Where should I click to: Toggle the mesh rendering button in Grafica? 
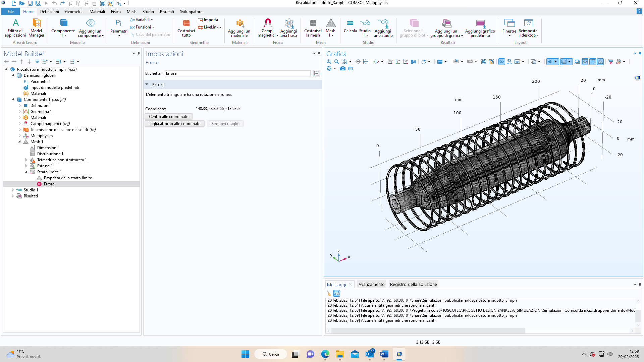coord(600,62)
